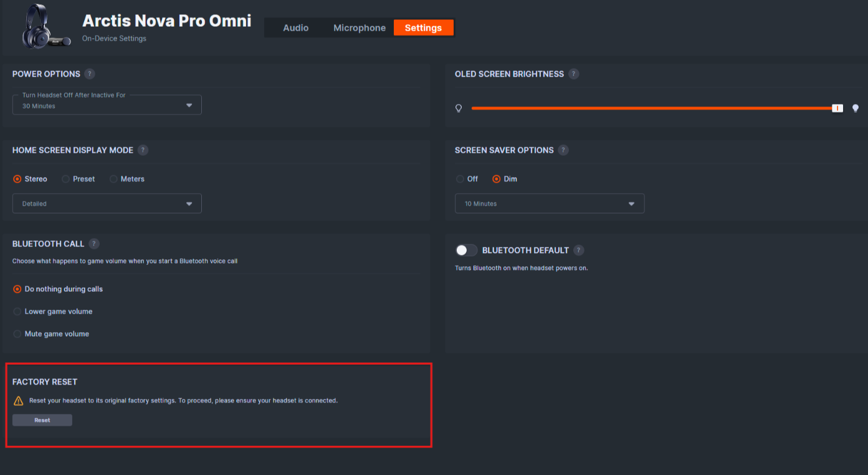Image resolution: width=868 pixels, height=475 pixels.
Task: Open the Turn Headset Off After Inactive dropdown
Action: [x=107, y=105]
